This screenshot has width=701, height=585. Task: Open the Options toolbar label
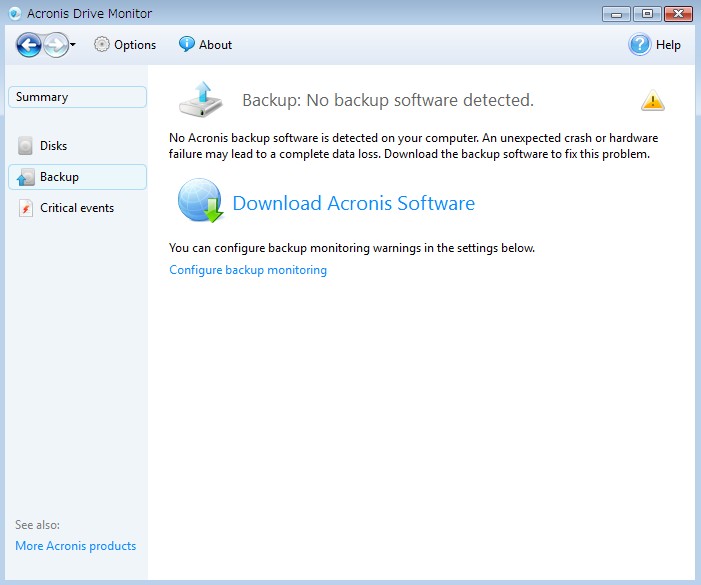click(x=135, y=45)
